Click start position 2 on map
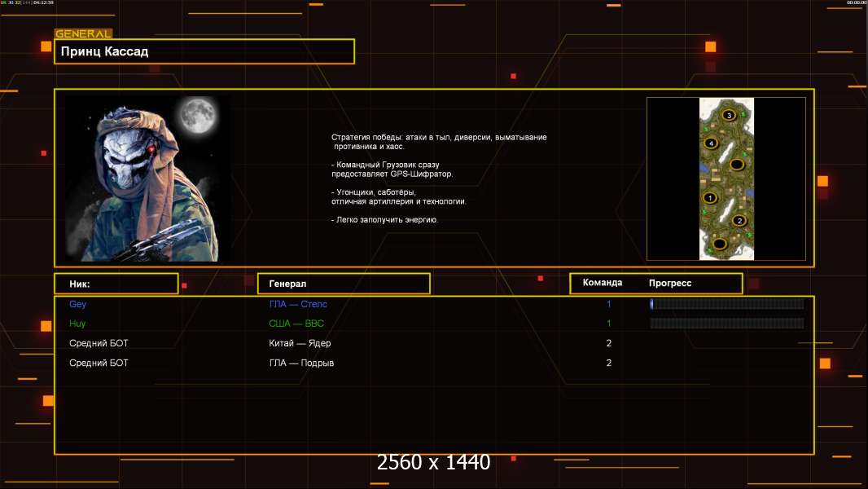This screenshot has width=868, height=489. tap(739, 220)
